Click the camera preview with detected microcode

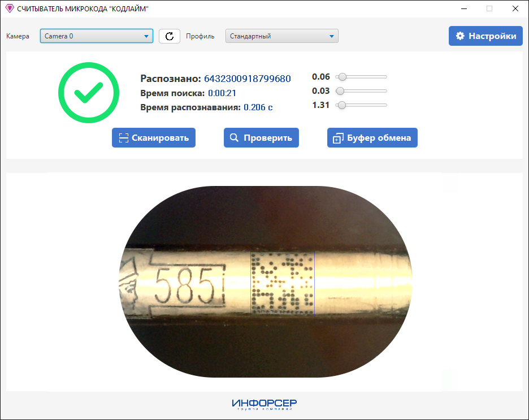coord(266,282)
